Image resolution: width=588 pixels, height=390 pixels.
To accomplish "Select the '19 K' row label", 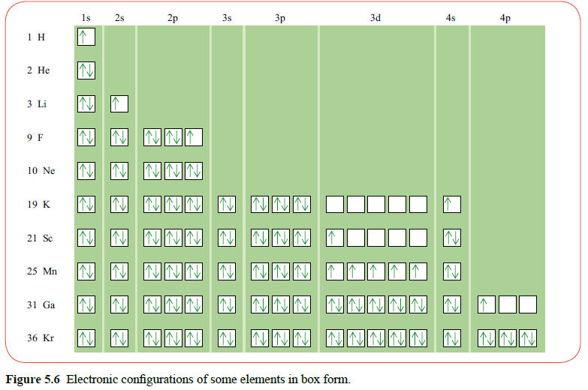I will click(x=38, y=204).
